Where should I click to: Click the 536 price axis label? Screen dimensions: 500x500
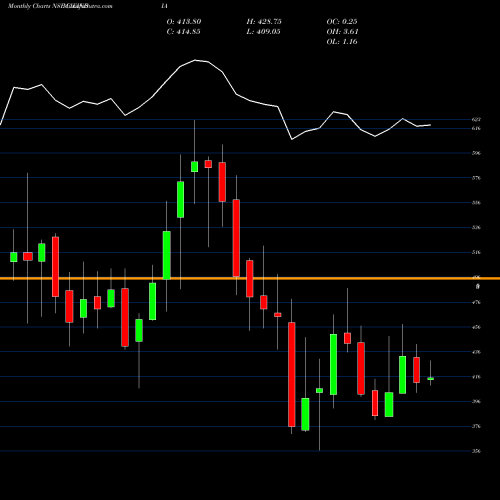click(476, 228)
